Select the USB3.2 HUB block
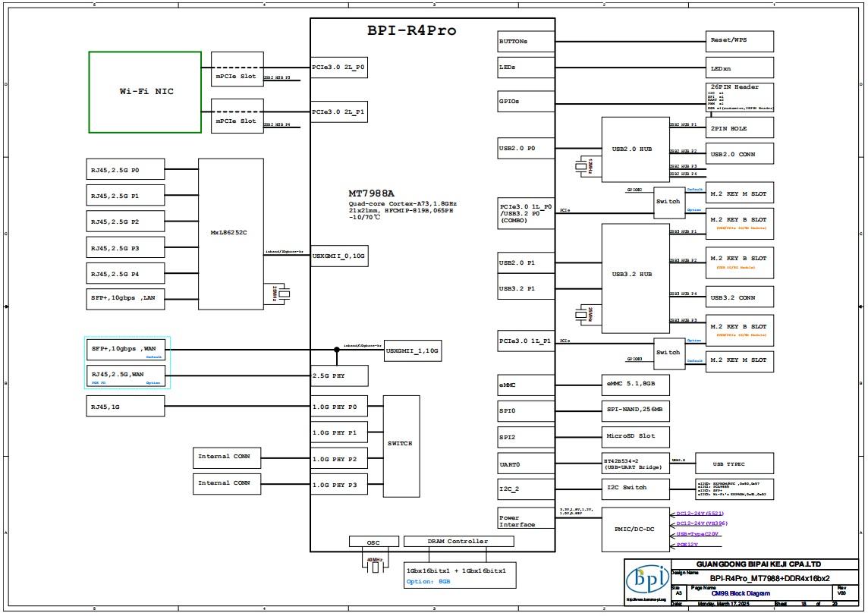868x616 pixels. 636,278
